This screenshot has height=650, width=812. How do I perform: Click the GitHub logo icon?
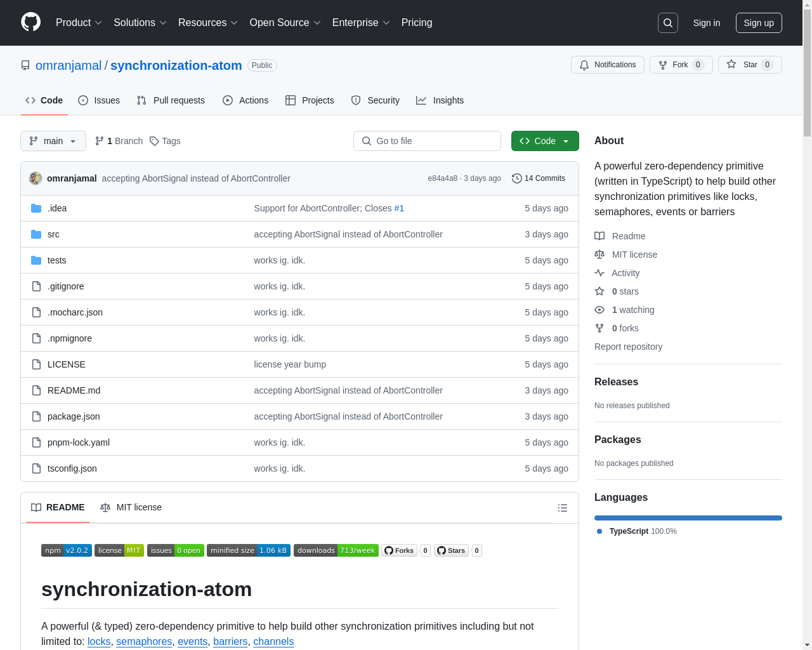(x=30, y=22)
